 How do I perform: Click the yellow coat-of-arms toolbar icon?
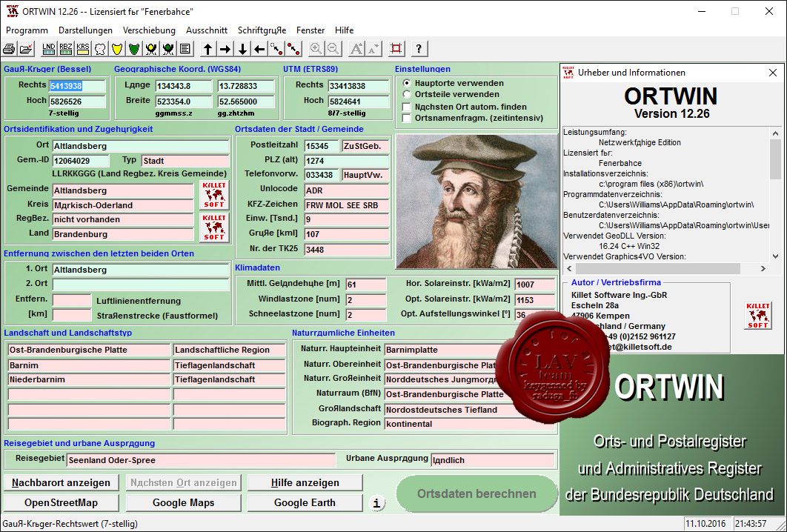coord(117,49)
